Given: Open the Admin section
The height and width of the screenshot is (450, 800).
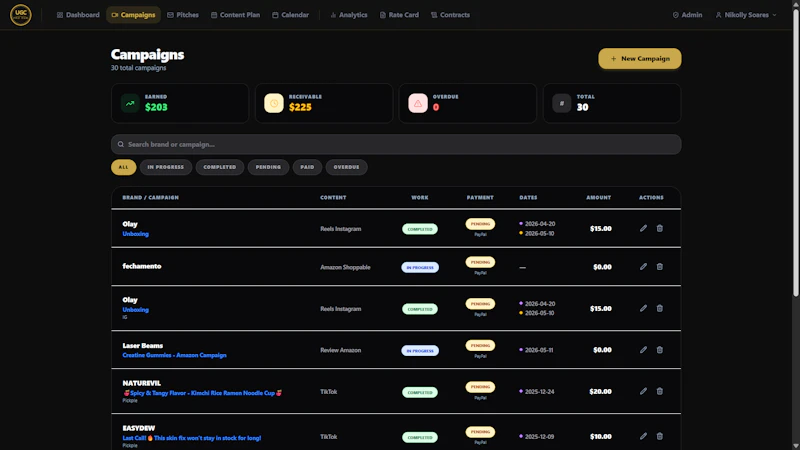Looking at the screenshot, I should click(x=687, y=15).
